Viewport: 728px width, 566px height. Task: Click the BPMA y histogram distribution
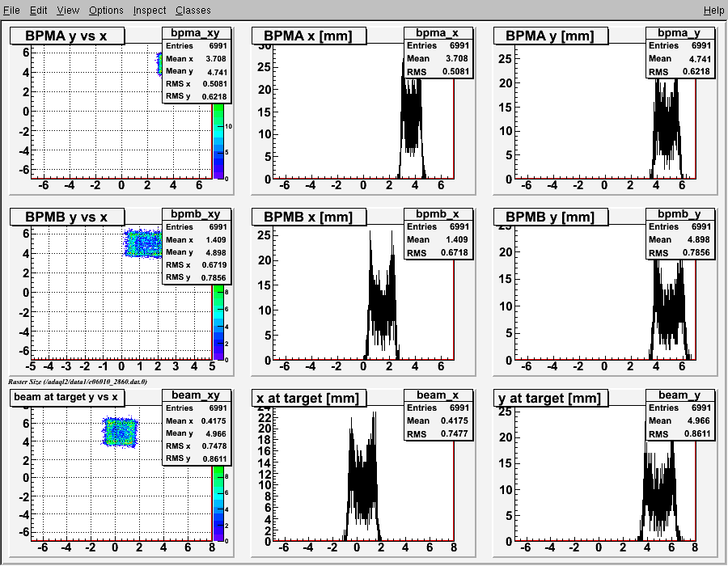click(667, 125)
